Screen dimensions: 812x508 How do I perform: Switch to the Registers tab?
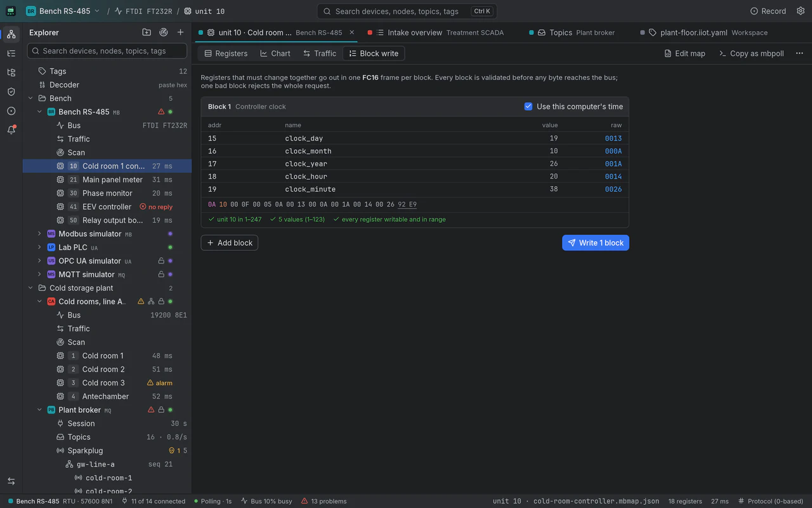tap(226, 53)
